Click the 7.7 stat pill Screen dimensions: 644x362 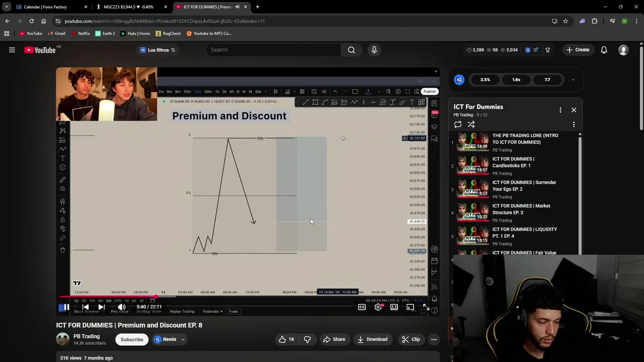(547, 79)
